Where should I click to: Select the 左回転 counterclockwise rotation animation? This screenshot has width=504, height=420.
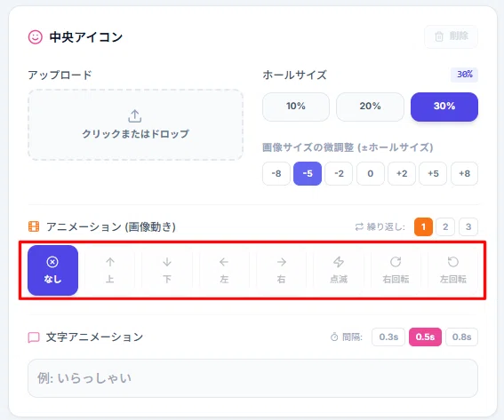(453, 270)
